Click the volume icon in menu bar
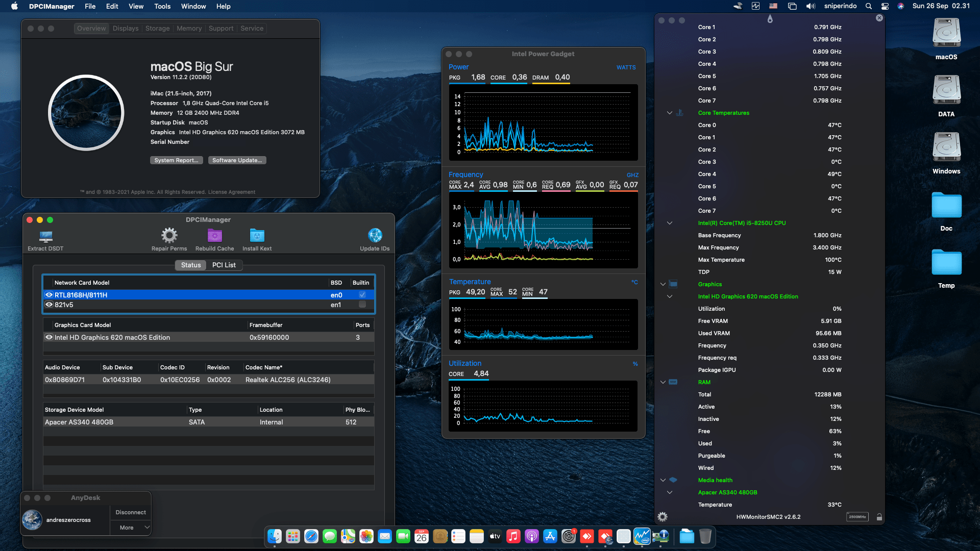 pos(811,6)
